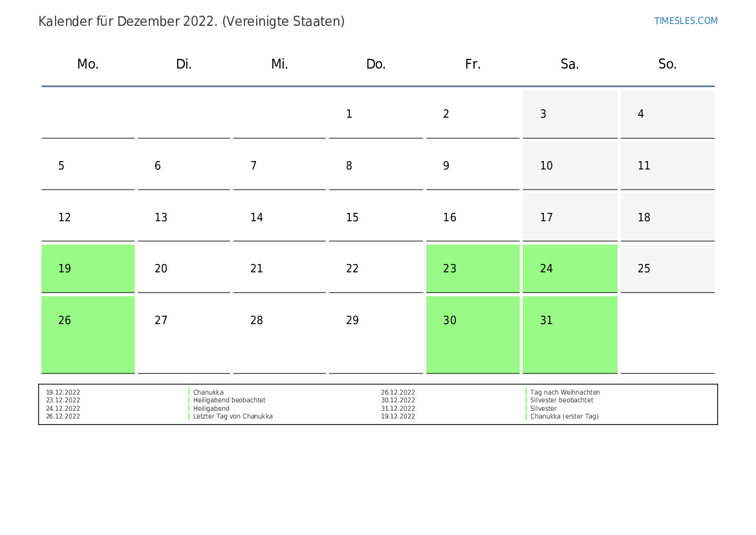Select the green cell for day 26
756x535 pixels.
[88, 334]
